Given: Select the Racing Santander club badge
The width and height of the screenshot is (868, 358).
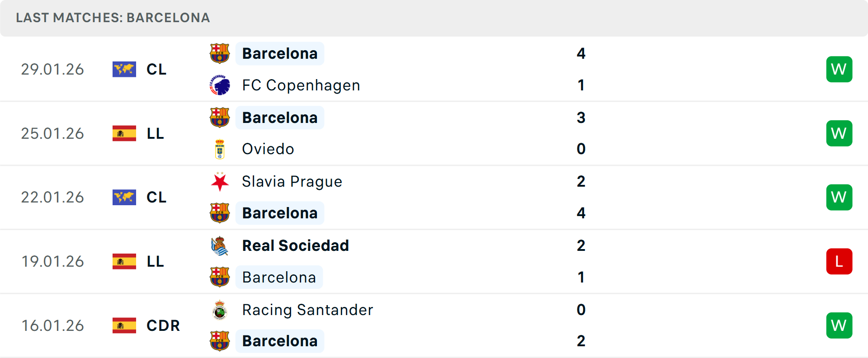Looking at the screenshot, I should pyautogui.click(x=220, y=310).
